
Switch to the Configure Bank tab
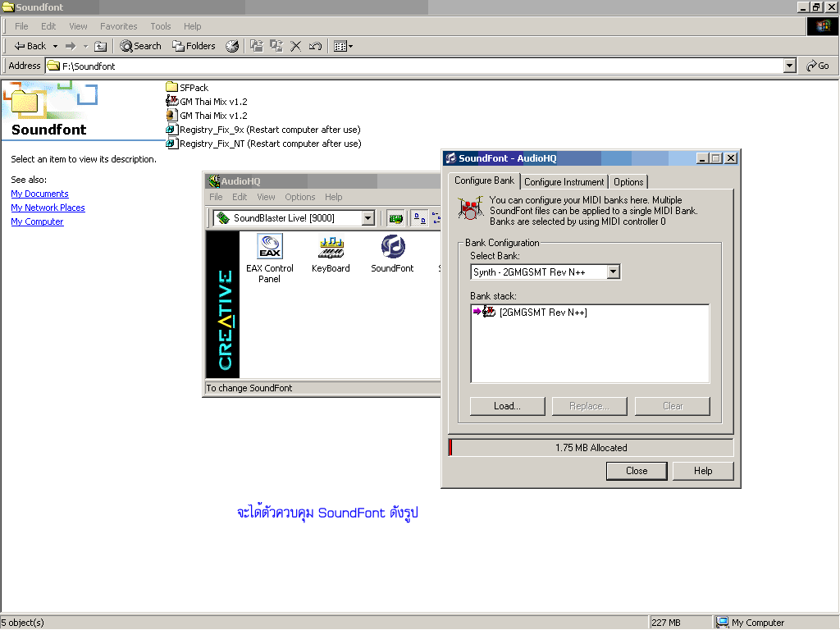click(x=484, y=180)
